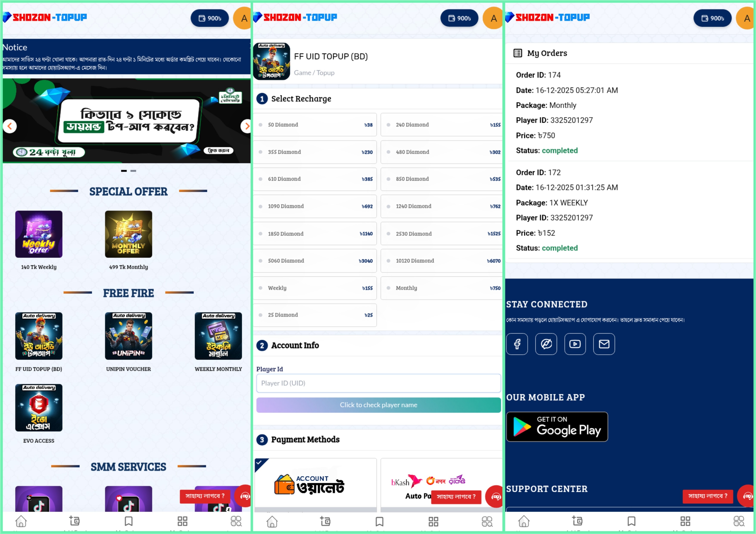Screen dimensions: 756x534
Task: Open the YouTube channel icon
Action: pyautogui.click(x=575, y=344)
